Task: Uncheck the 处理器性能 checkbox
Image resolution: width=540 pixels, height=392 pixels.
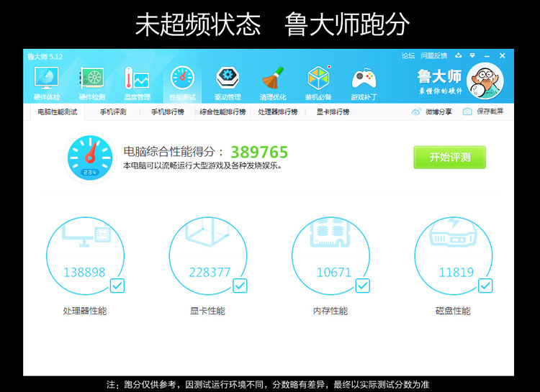Action: click(x=117, y=286)
